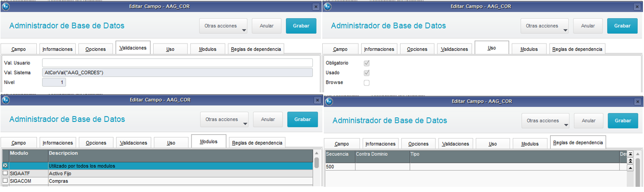The image size is (644, 192).
Task: Toggle the Obligatorio checkbox
Action: tap(367, 63)
